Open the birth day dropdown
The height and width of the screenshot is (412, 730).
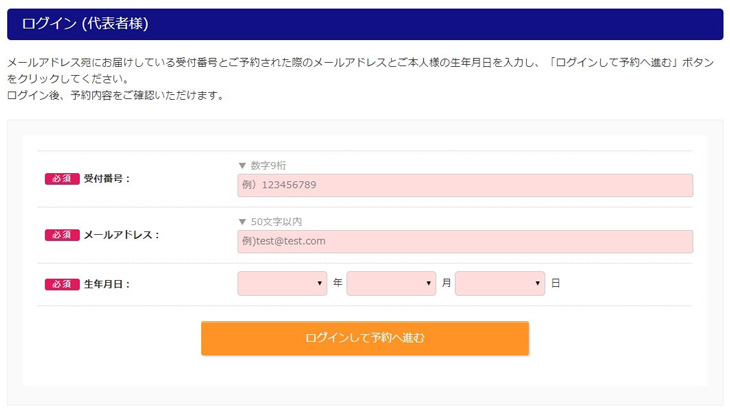[499, 284]
